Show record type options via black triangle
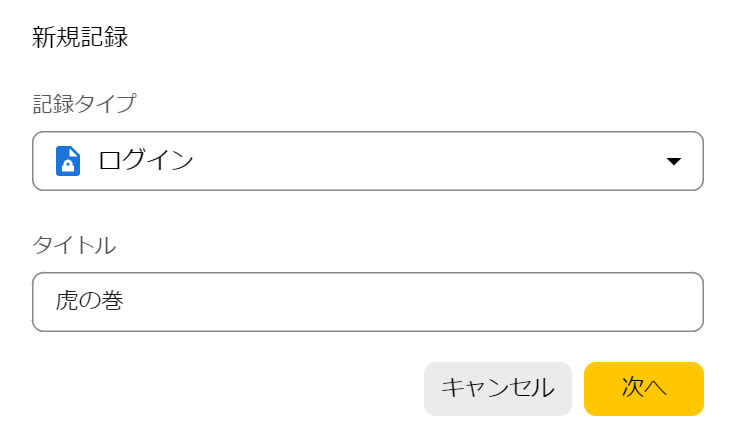This screenshot has height=442, width=732. 674,161
